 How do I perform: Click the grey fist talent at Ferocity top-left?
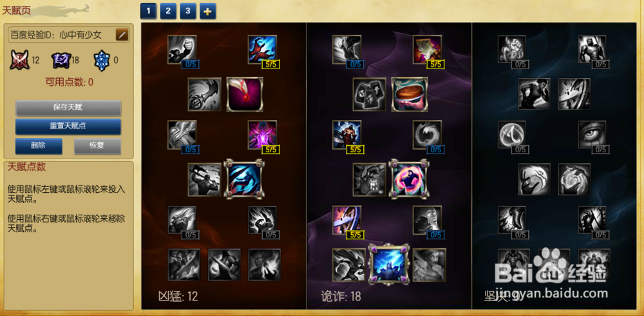182,50
